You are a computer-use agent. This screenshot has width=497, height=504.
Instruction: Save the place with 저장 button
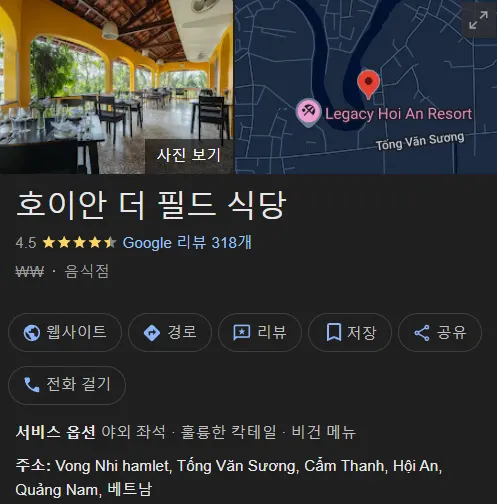pos(350,332)
